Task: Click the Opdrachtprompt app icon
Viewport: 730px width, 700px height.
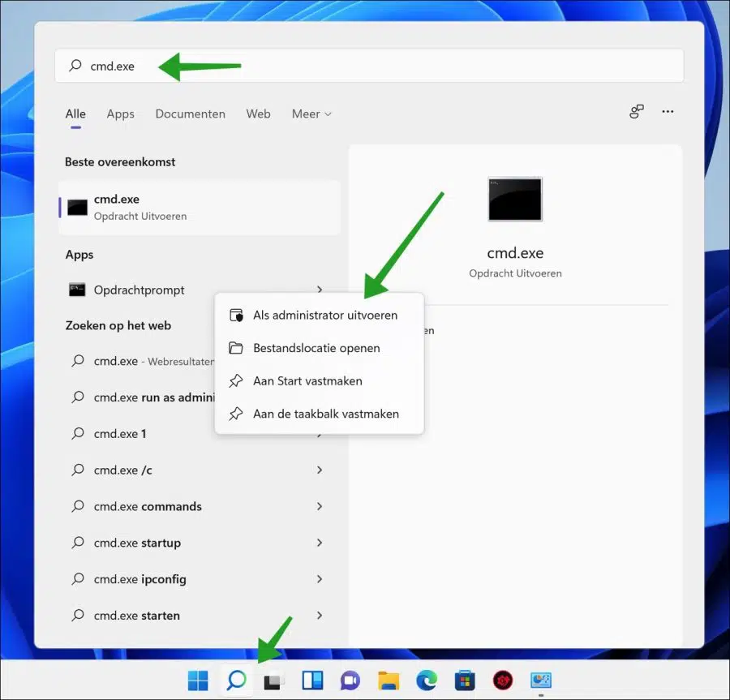Action: (77, 290)
